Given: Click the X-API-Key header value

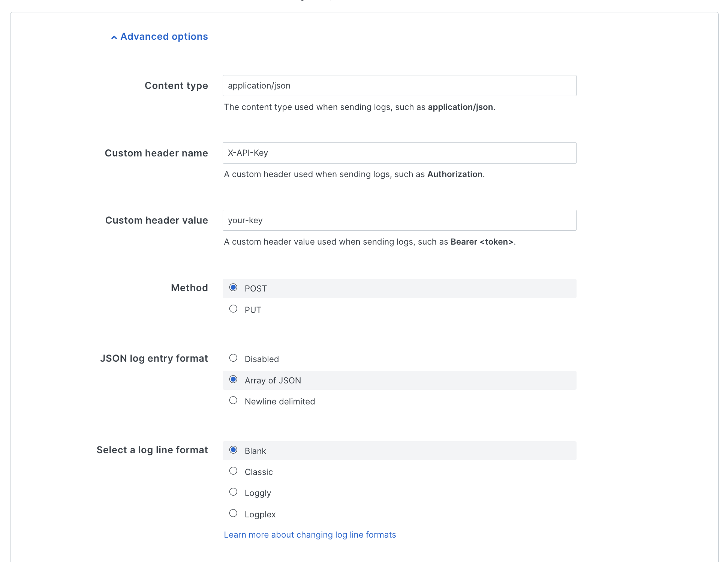Looking at the screenshot, I should point(247,153).
